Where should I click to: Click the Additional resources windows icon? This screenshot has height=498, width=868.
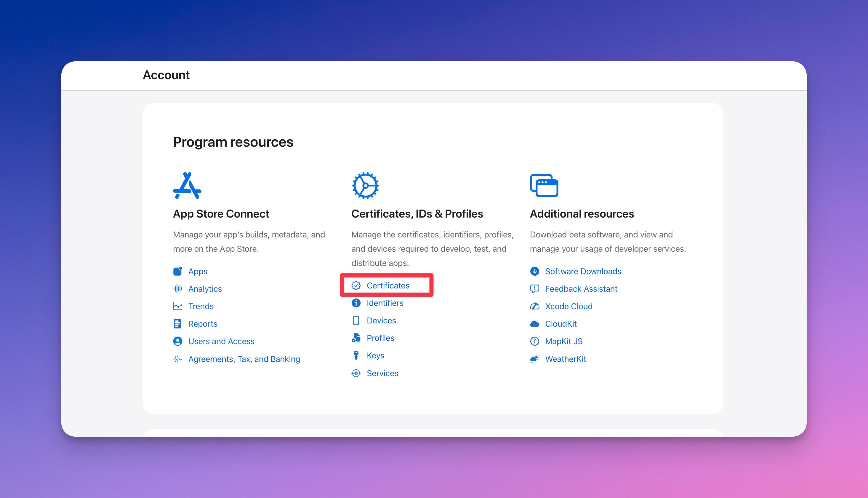(x=543, y=185)
